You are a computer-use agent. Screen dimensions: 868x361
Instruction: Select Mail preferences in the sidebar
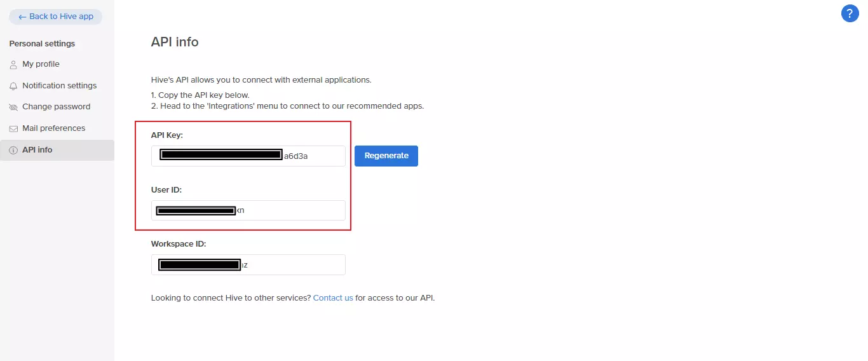click(x=53, y=128)
